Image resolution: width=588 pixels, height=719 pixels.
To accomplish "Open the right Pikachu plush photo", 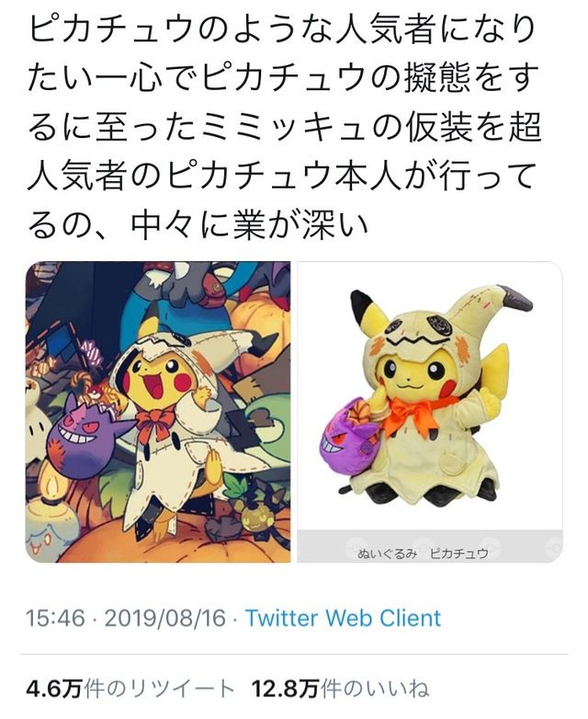I will 430,412.
